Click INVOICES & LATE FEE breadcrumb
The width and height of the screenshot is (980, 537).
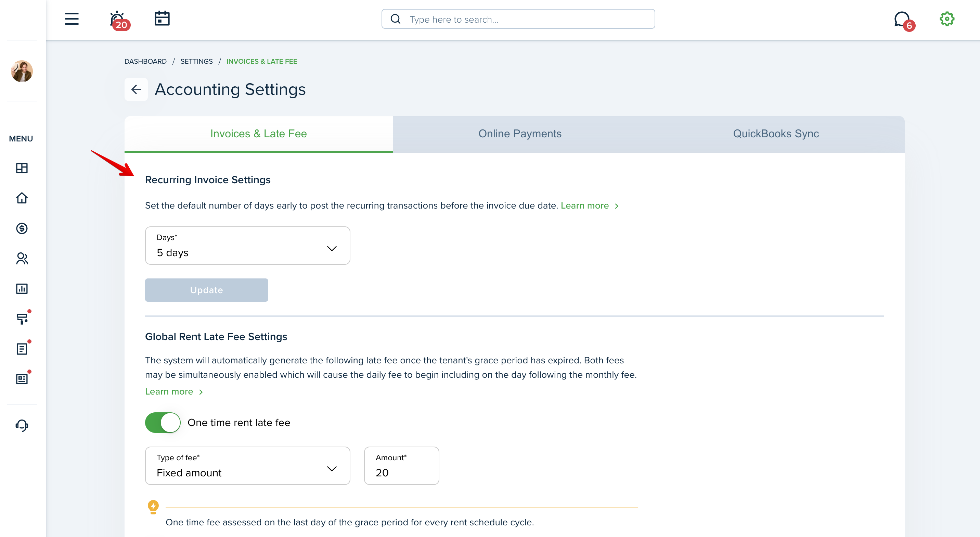[262, 61]
